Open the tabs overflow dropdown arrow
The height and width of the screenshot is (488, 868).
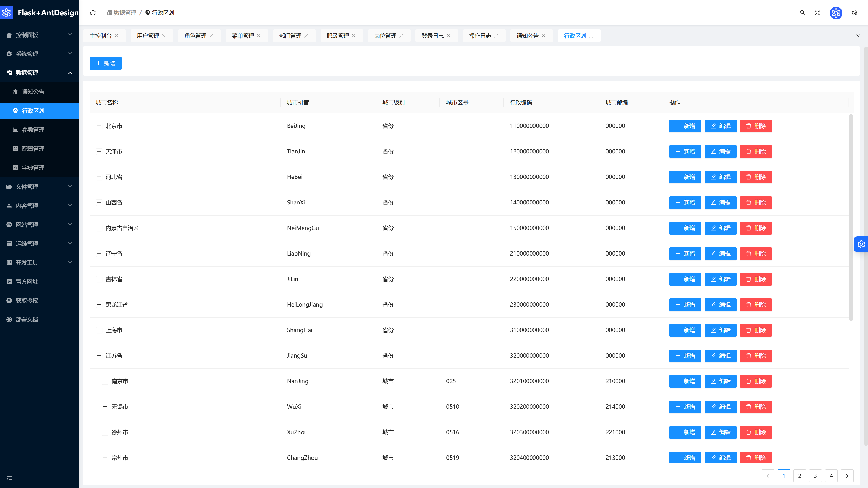point(858,36)
